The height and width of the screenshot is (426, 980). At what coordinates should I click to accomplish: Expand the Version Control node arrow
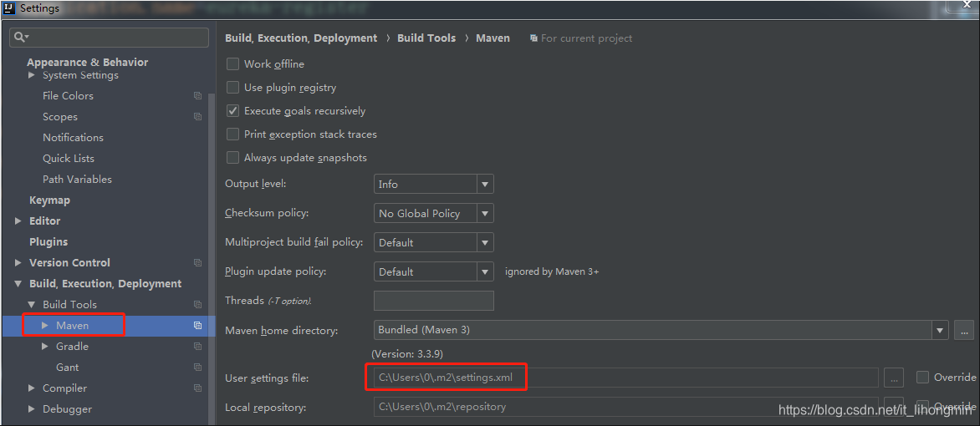(18, 263)
